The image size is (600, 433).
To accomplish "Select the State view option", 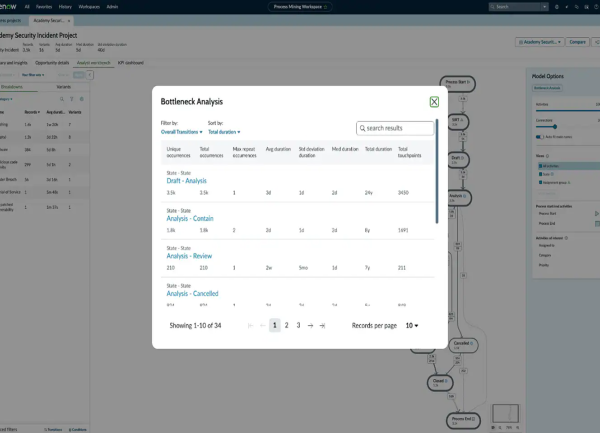I will tap(547, 174).
